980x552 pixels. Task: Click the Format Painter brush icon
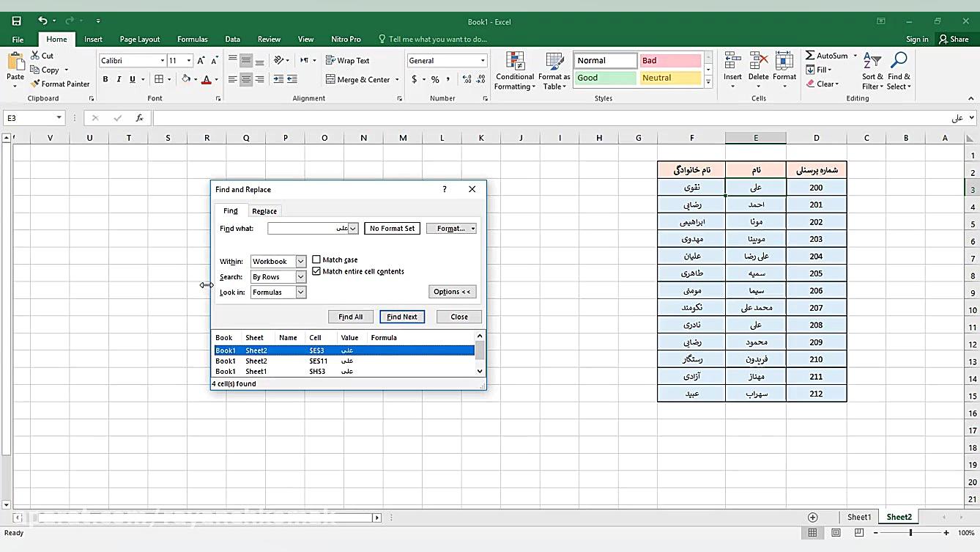(35, 84)
